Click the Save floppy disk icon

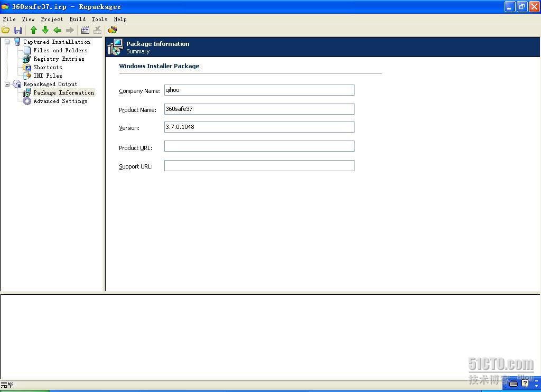[18, 30]
